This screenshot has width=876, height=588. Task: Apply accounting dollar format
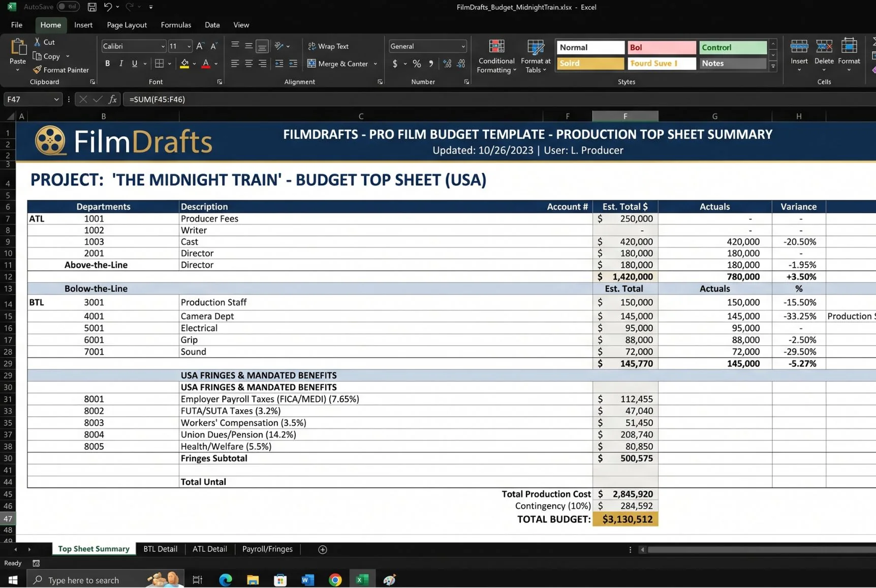395,64
